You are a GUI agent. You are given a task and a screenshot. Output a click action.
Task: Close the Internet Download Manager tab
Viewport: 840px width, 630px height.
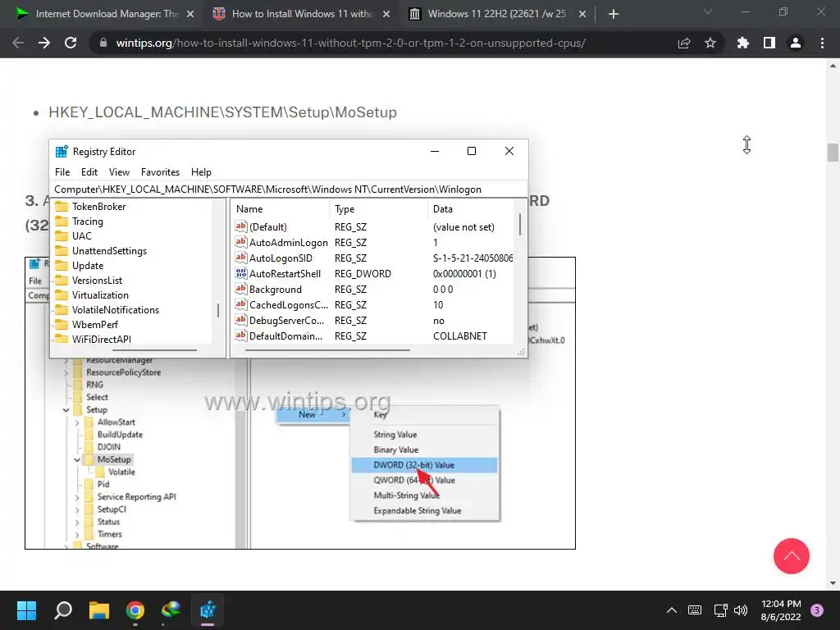[190, 14]
